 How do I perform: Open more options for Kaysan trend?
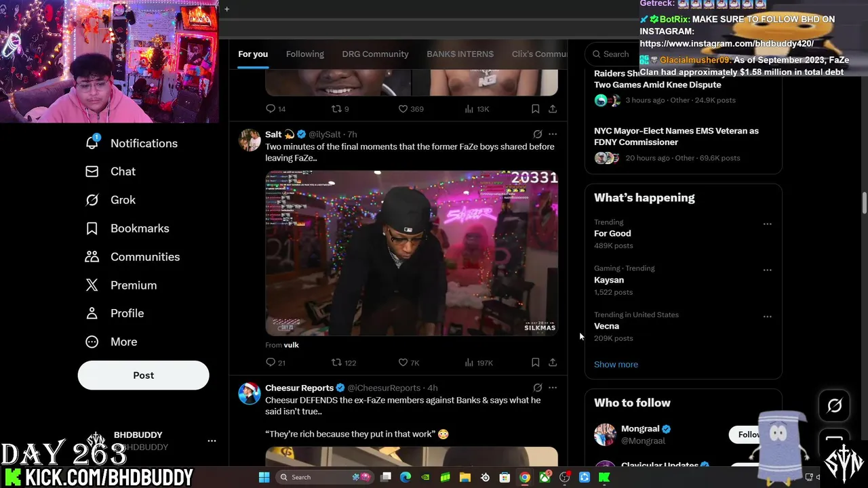click(767, 270)
